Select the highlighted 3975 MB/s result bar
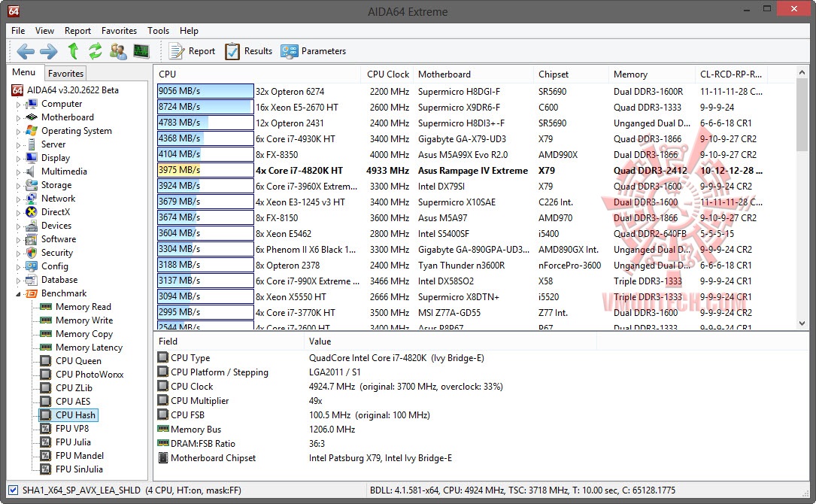 pyautogui.click(x=205, y=170)
